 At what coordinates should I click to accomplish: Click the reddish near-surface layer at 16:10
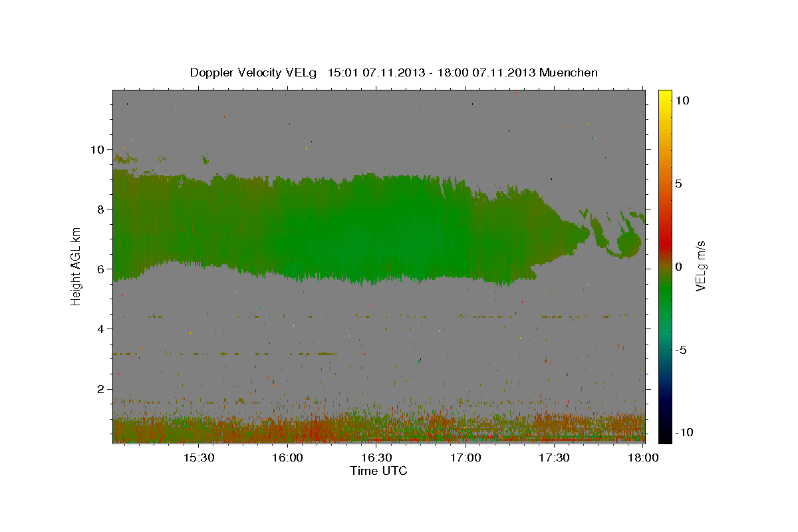[317, 429]
